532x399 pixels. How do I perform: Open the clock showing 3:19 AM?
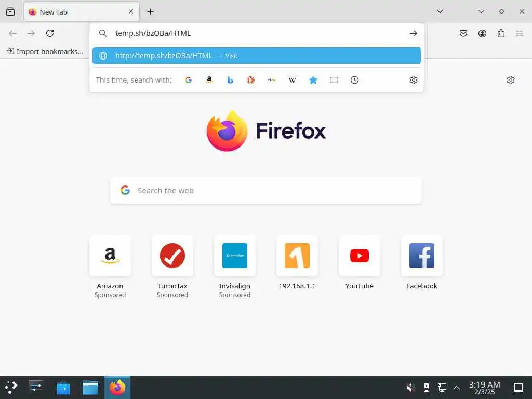coord(485,388)
